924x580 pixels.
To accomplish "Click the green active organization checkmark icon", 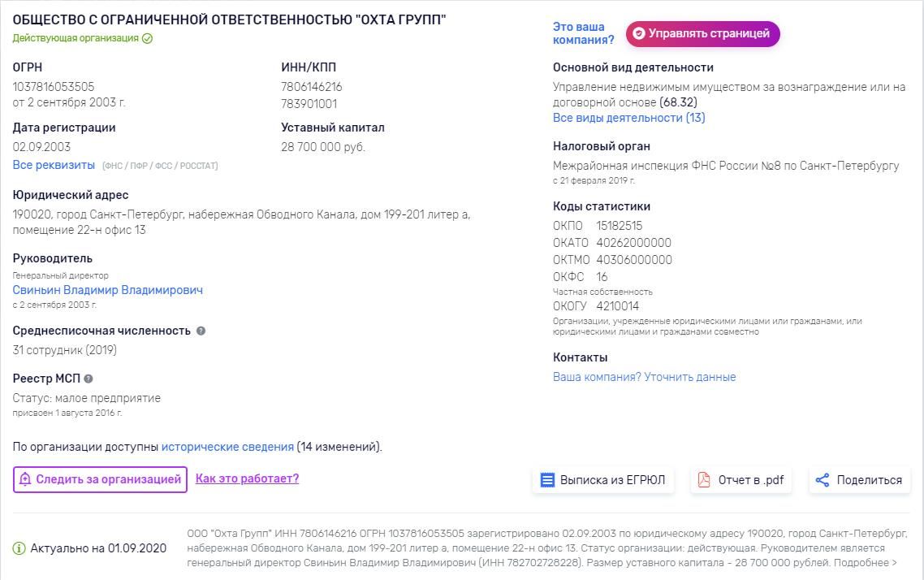I will (x=147, y=38).
